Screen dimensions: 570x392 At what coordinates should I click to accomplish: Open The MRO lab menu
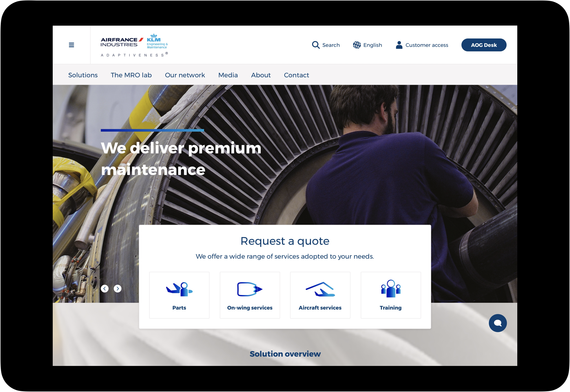point(131,75)
